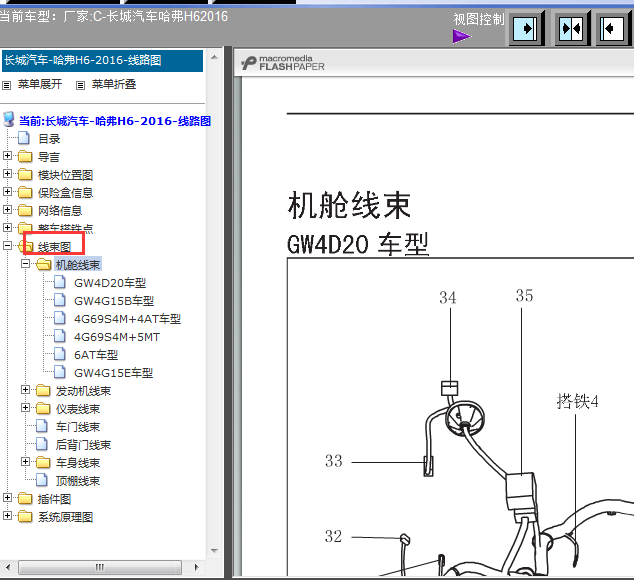Click the page icon for 车门线束
The width and height of the screenshot is (634, 580).
pos(42,426)
